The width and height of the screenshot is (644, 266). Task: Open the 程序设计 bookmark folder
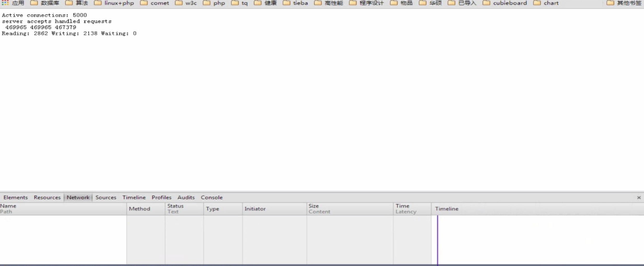pyautogui.click(x=367, y=3)
